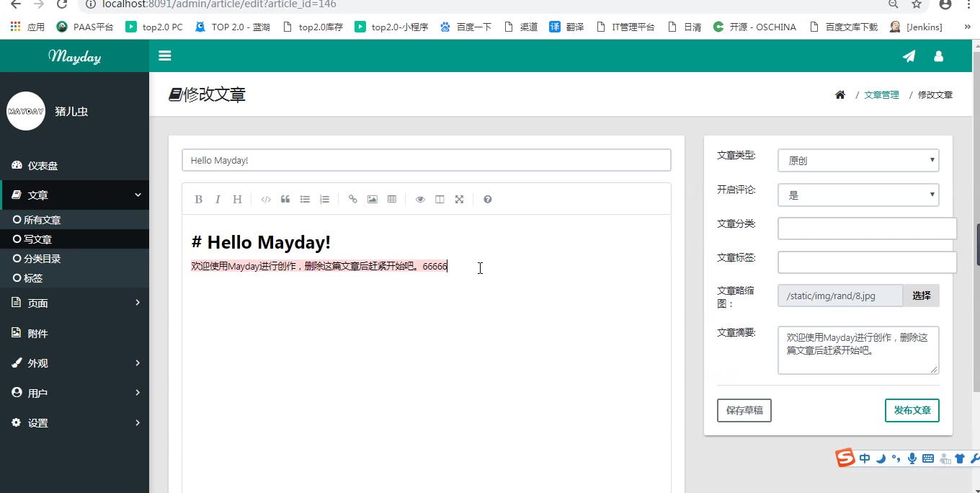
Task: Toggle bold formatting in editor toolbar
Action: [198, 200]
